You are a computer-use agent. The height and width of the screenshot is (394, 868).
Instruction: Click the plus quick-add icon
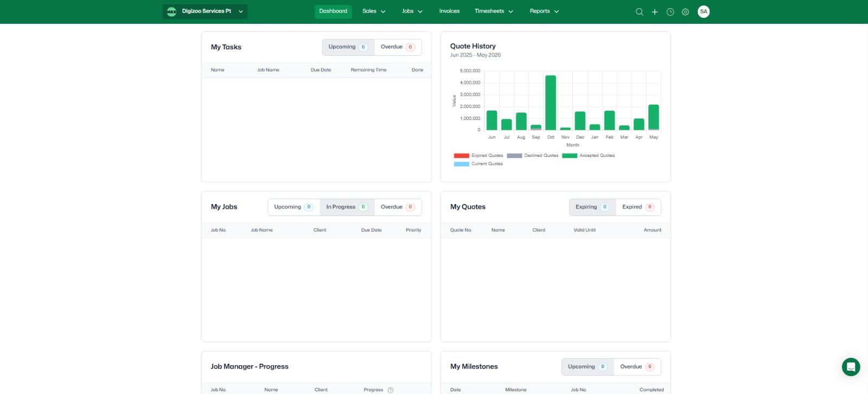(655, 12)
